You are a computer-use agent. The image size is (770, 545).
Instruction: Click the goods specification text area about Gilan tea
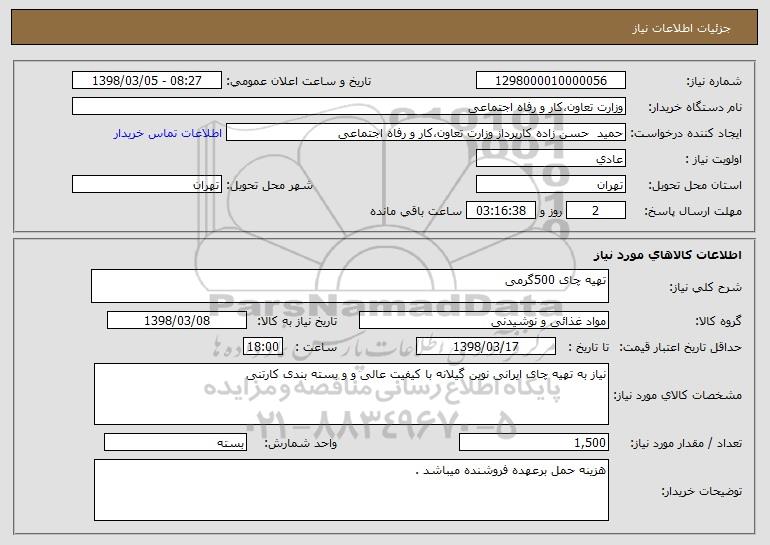[351, 394]
